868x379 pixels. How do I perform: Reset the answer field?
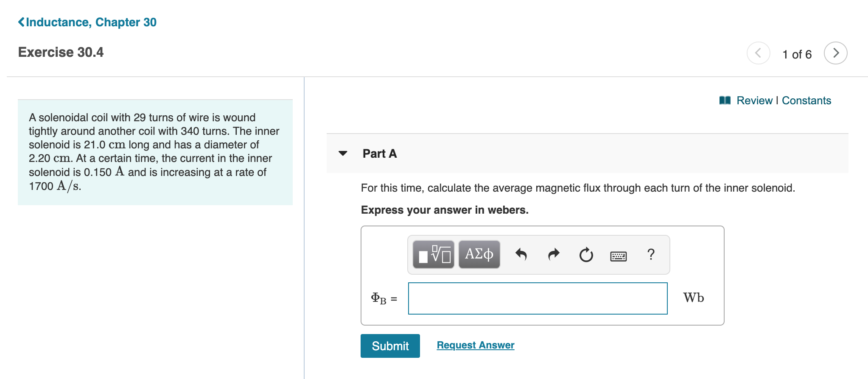pos(585,254)
